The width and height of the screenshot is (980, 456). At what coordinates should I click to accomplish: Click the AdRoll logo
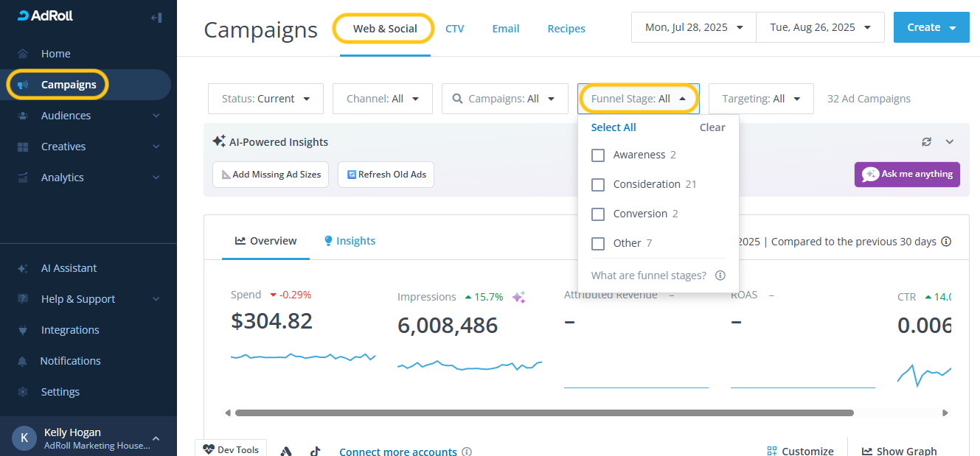(x=46, y=15)
